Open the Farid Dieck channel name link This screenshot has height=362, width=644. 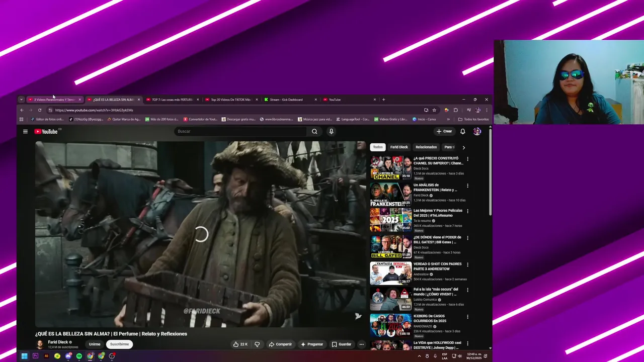click(x=58, y=342)
